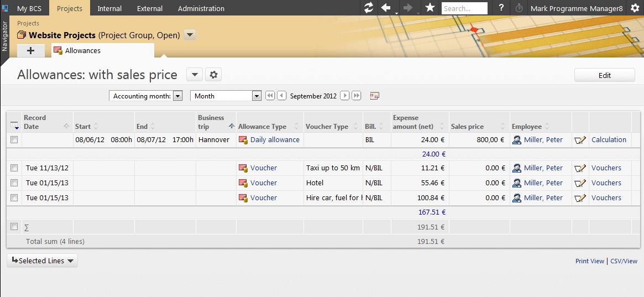Go to the next month arrow
The width and height of the screenshot is (644, 297).
(344, 96)
